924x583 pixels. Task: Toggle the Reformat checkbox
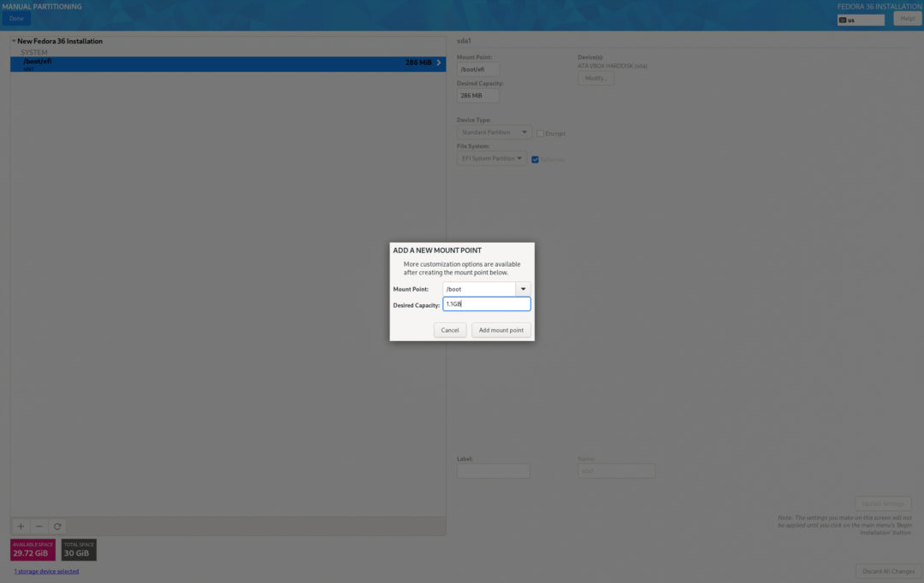pyautogui.click(x=535, y=160)
